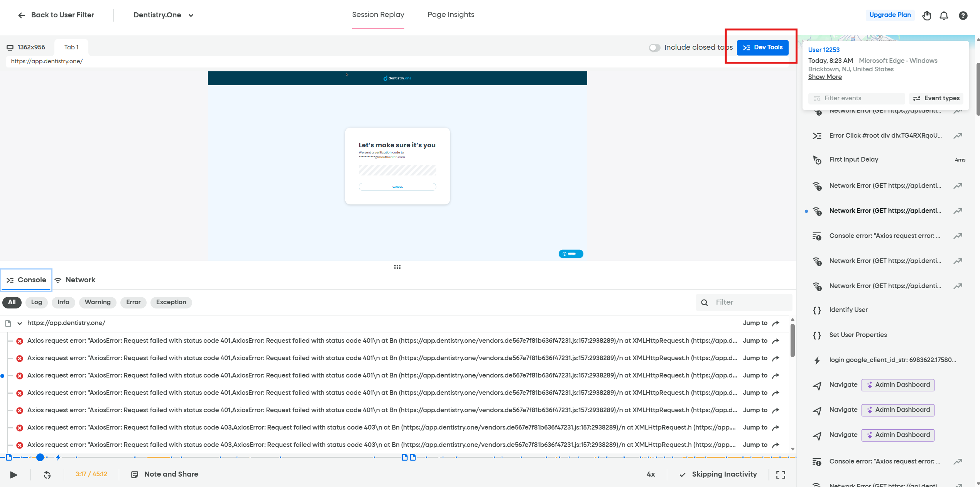The height and width of the screenshot is (487, 980).
Task: Open the User 12253 profile link
Action: tap(824, 50)
